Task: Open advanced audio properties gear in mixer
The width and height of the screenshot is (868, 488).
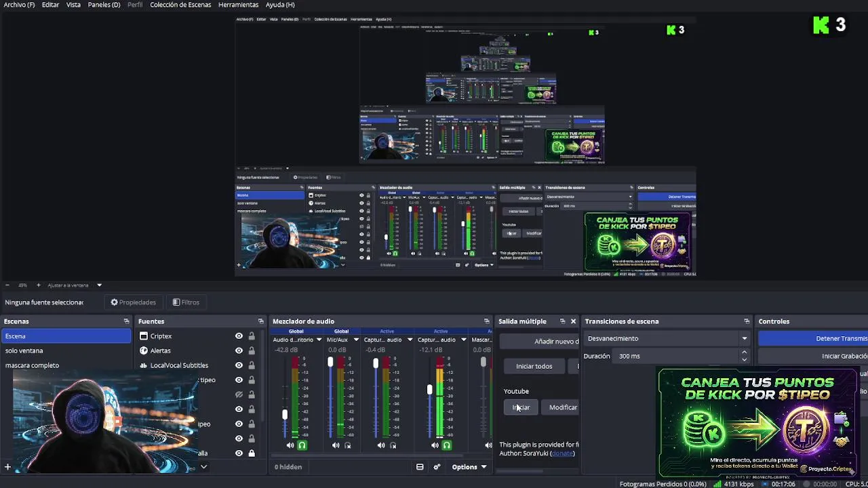Action: click(437, 467)
